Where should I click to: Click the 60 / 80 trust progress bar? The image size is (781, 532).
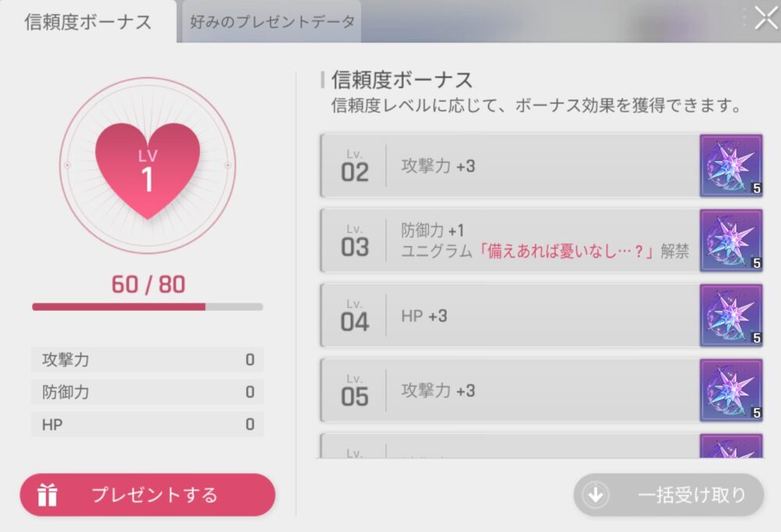(147, 307)
